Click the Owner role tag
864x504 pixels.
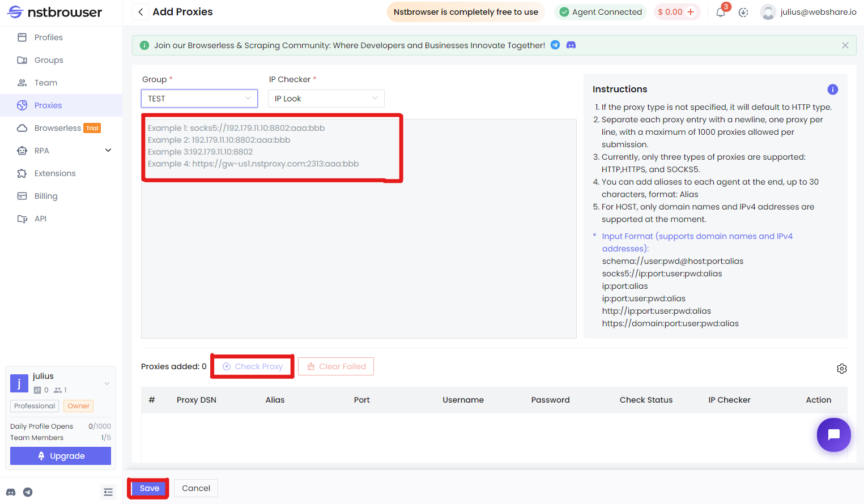tap(79, 406)
